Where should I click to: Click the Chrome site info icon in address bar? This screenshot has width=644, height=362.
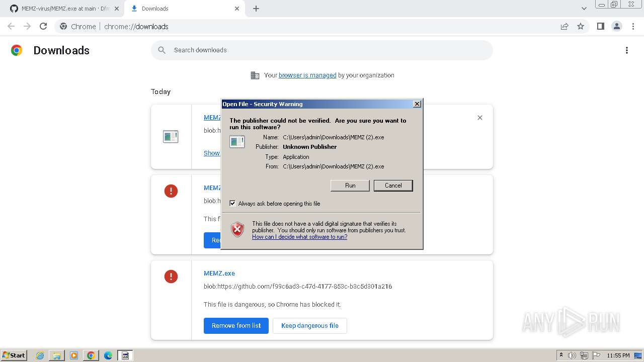coord(63,27)
